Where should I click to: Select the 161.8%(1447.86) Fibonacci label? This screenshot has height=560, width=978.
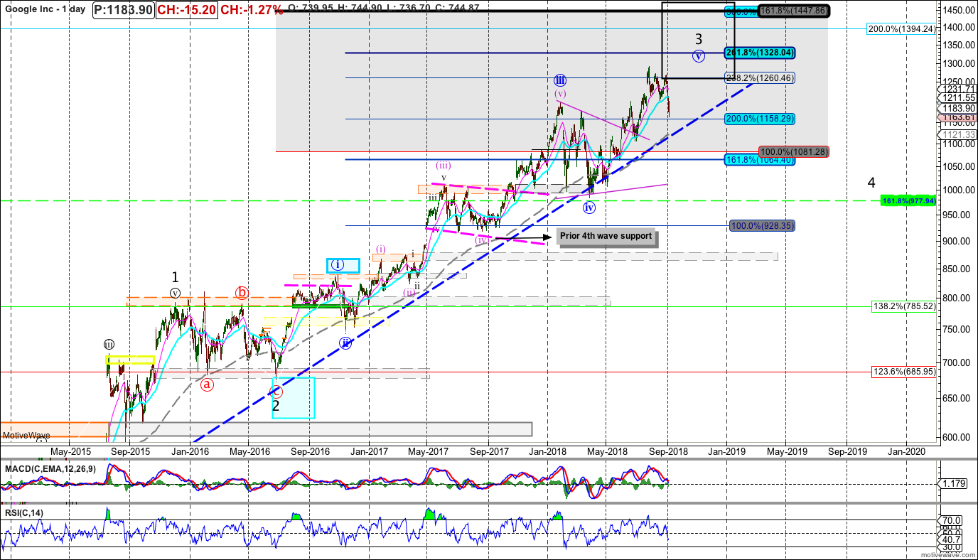(x=794, y=11)
